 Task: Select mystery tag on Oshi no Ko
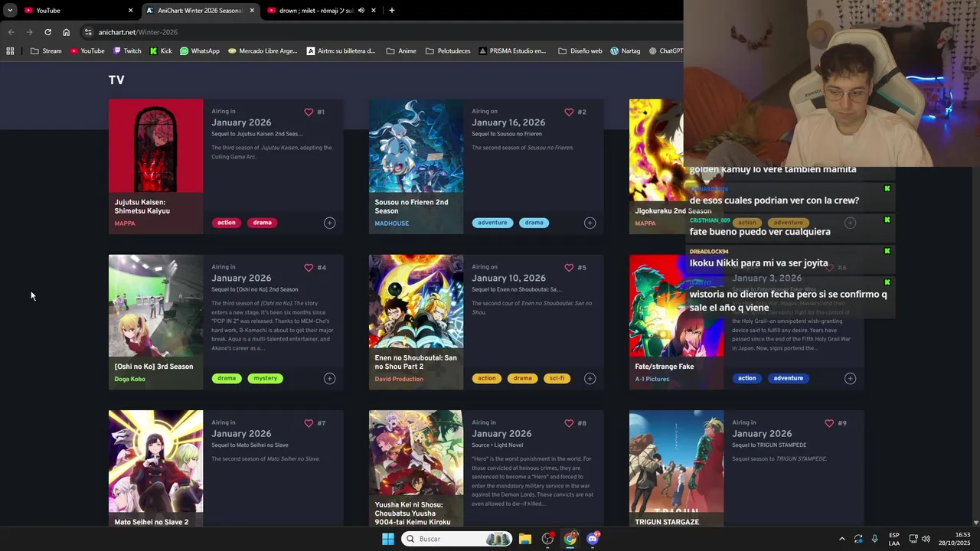tap(266, 378)
